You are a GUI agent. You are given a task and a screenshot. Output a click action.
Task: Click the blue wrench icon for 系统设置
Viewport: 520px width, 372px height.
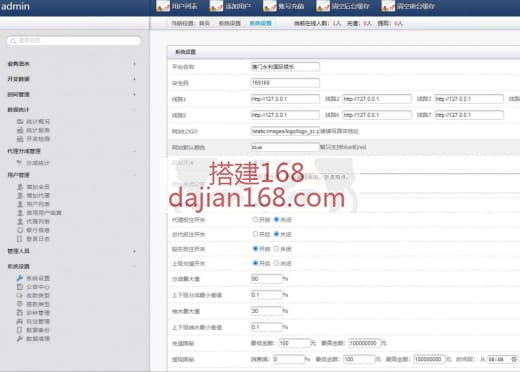pyautogui.click(x=20, y=278)
